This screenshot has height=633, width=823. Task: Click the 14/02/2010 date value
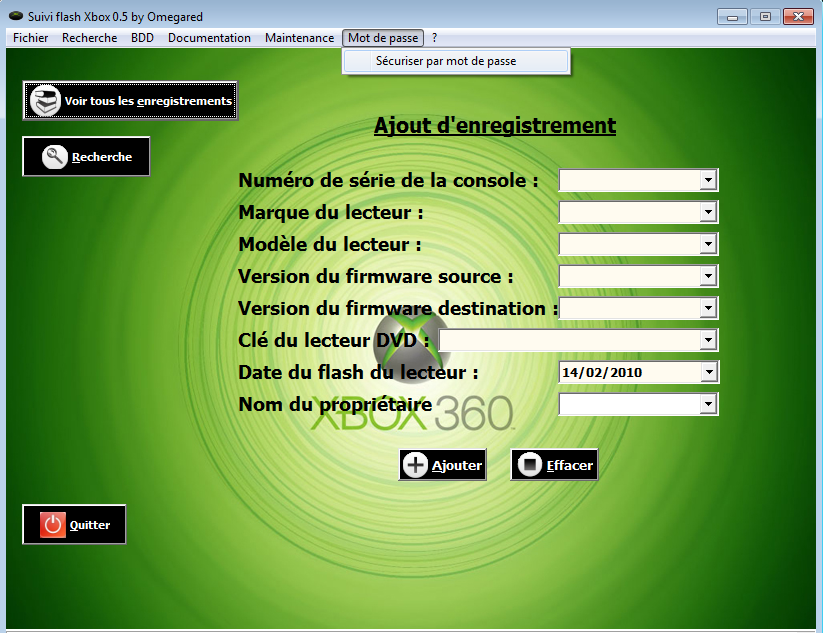click(x=602, y=372)
